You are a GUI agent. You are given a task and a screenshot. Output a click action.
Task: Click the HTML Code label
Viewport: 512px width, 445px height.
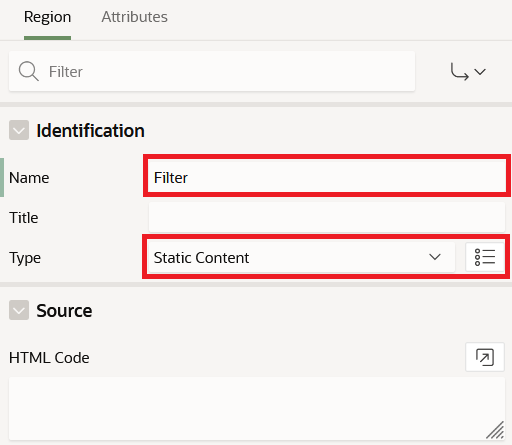tap(49, 358)
